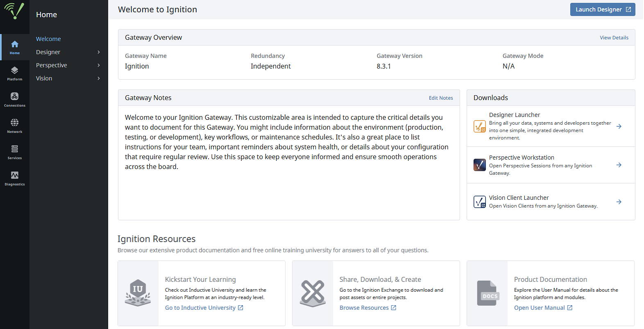This screenshot has width=644, height=329.
Task: Click the View Details link
Action: click(x=614, y=38)
